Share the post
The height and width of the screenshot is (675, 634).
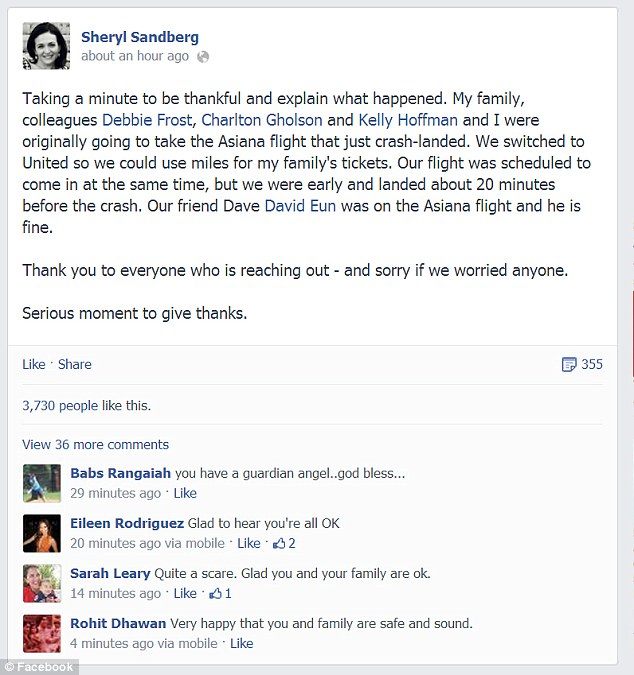coord(75,365)
